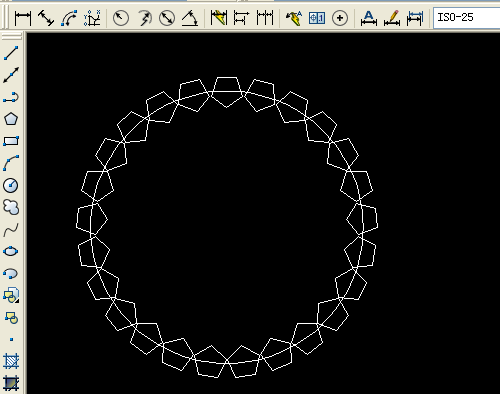Select the Radius dimension tool
This screenshot has height=394, width=500.
[x=121, y=18]
